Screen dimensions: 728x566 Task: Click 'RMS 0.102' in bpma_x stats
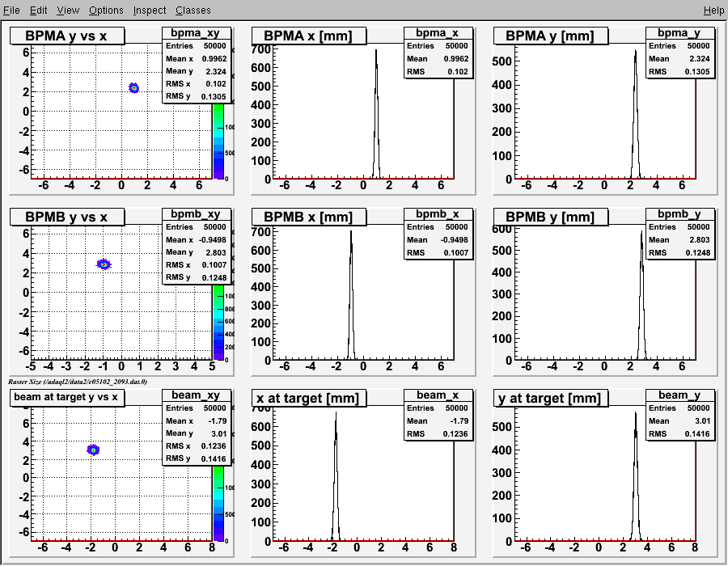438,72
